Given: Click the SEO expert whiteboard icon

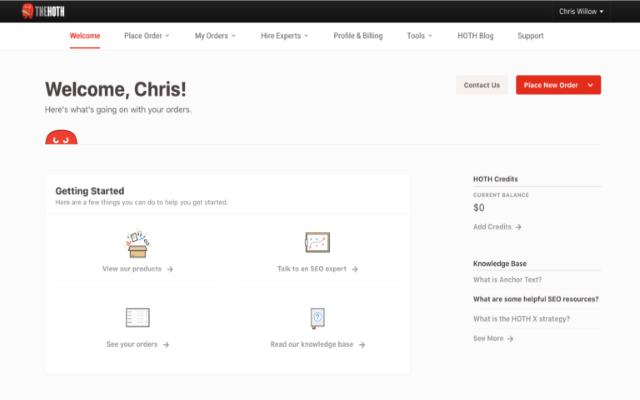Looking at the screenshot, I should [317, 243].
